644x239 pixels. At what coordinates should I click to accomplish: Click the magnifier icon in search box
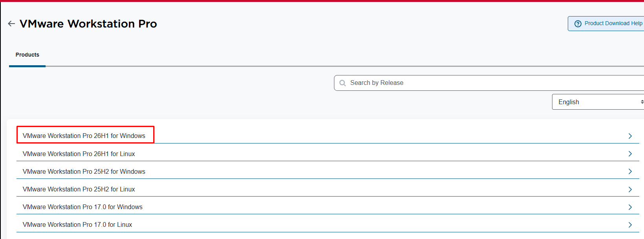343,83
